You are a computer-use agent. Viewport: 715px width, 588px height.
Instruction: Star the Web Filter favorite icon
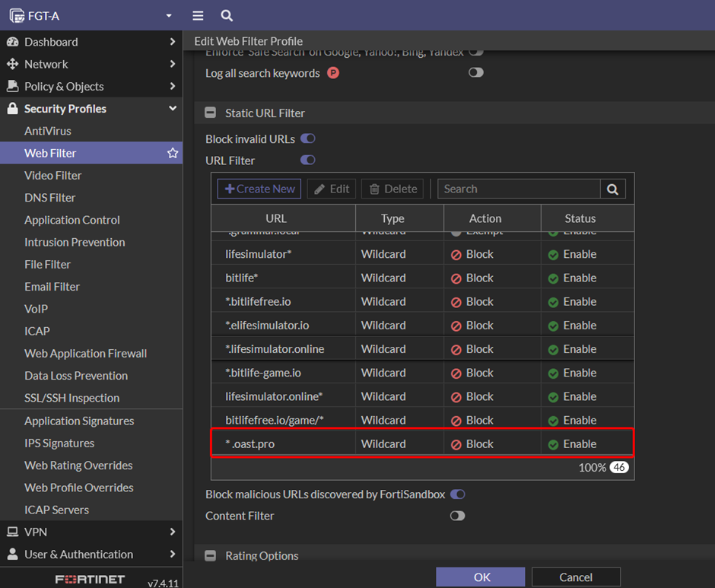click(x=173, y=153)
